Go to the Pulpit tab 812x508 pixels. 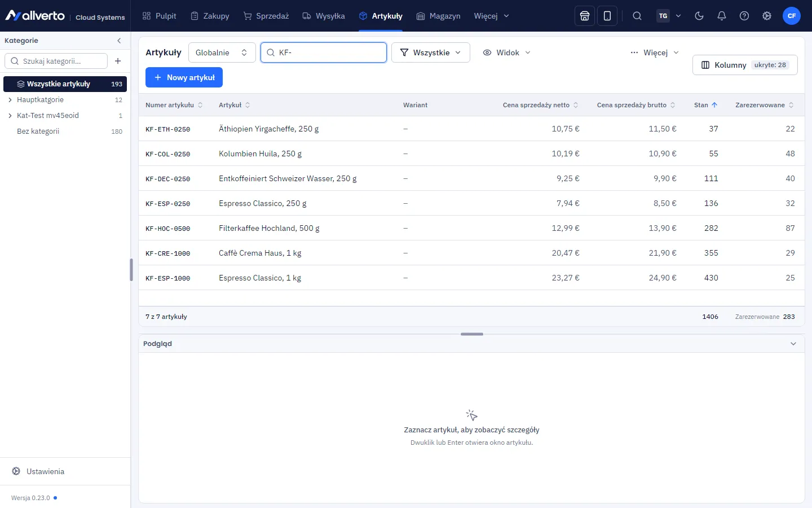tap(160, 16)
